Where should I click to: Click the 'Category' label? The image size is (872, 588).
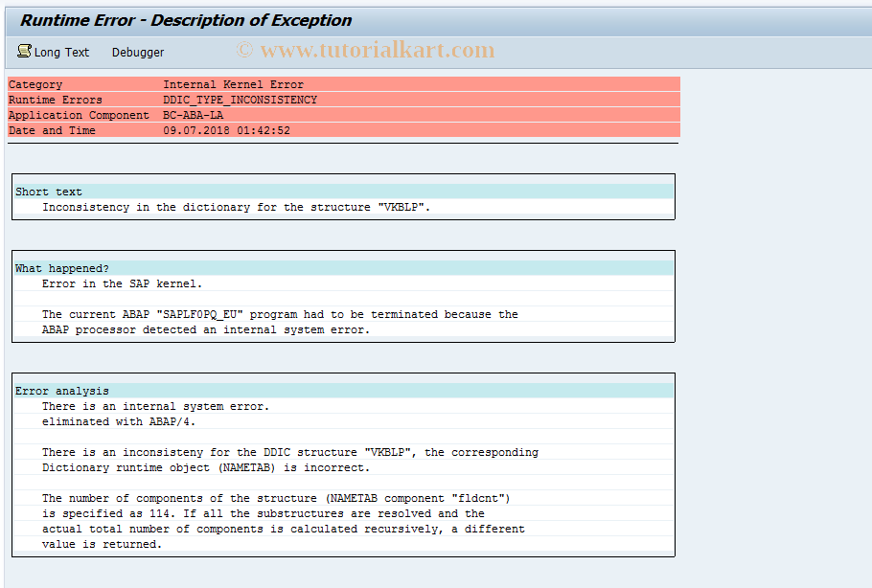[x=35, y=84]
